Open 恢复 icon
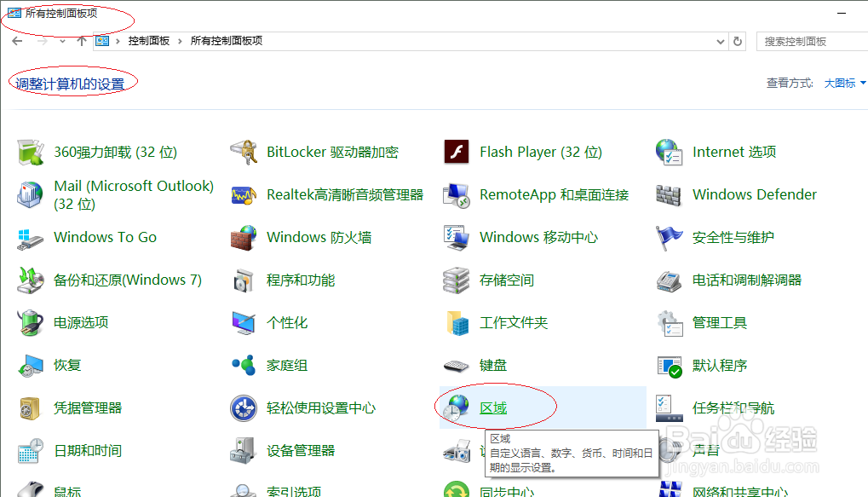The image size is (868, 497). (x=31, y=365)
